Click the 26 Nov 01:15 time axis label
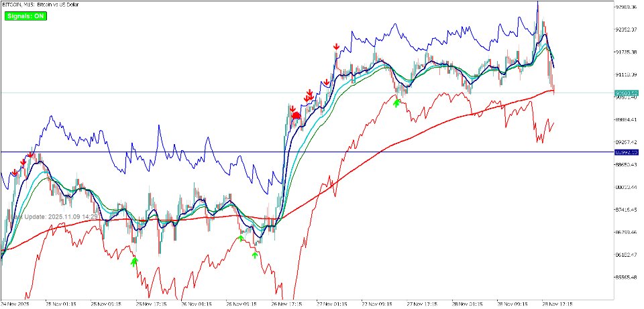 tap(196, 305)
